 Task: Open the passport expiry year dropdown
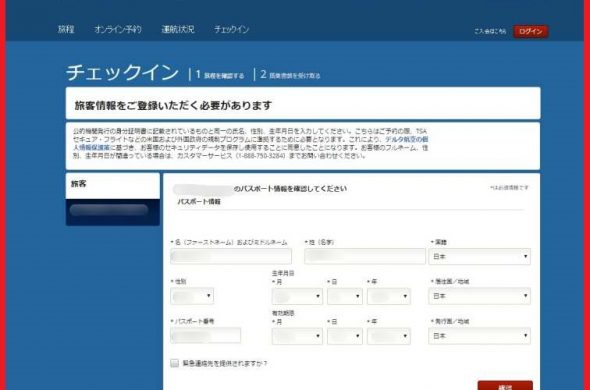point(389,336)
